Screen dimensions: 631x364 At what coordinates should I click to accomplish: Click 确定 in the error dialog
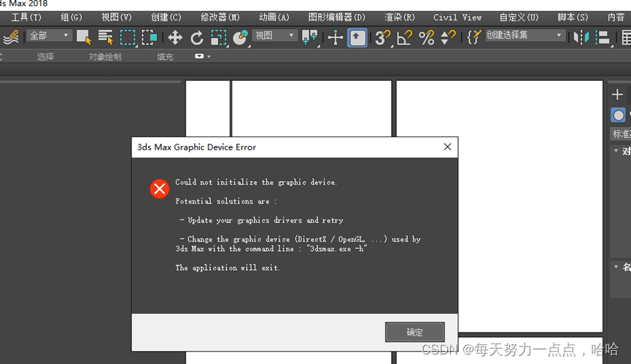[x=414, y=332]
